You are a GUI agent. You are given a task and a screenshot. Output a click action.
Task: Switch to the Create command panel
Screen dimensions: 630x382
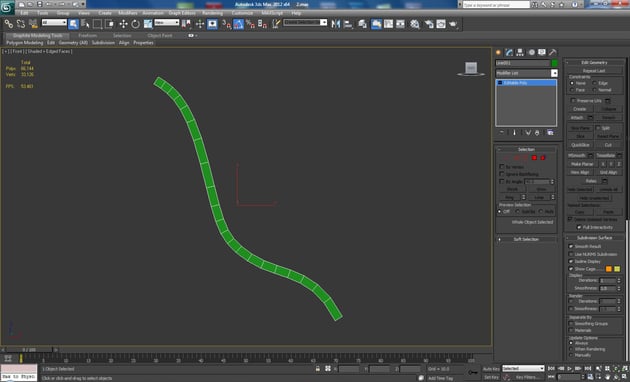click(x=499, y=52)
